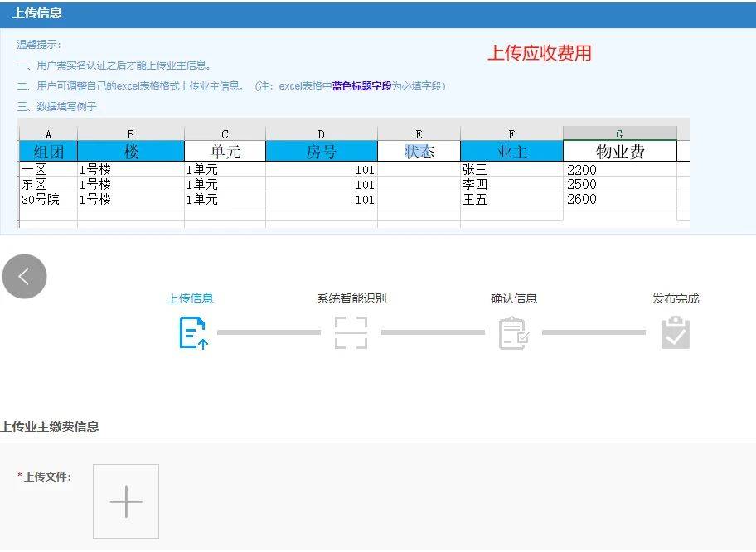Click the round back arrow button
The width and height of the screenshot is (756, 552).
tap(24, 277)
